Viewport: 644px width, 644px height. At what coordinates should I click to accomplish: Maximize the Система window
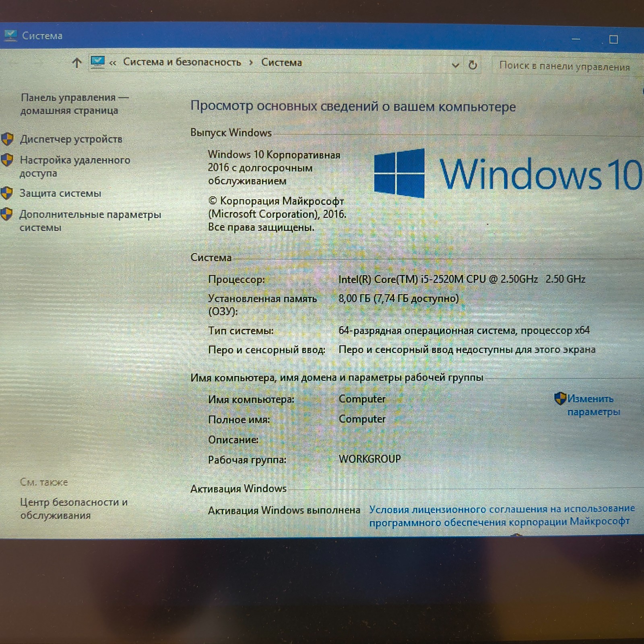[613, 39]
